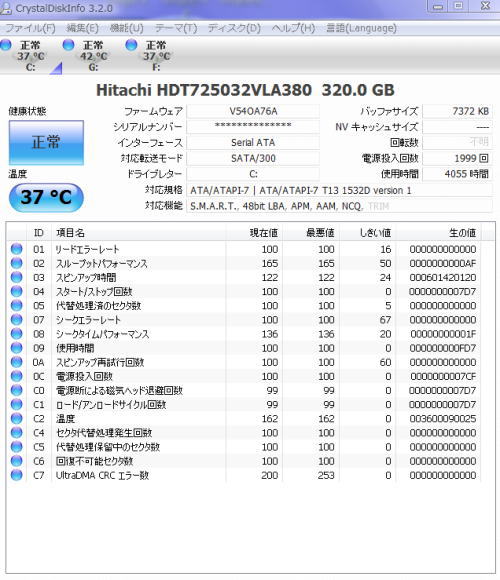Click raw value 00000000001F
Image resolution: width=500 pixels, height=580 pixels.
(x=443, y=334)
